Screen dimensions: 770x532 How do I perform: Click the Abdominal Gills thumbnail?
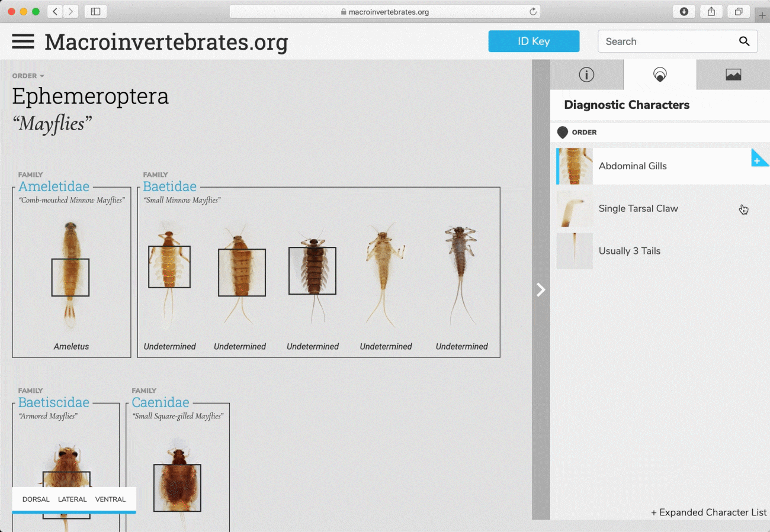click(575, 166)
